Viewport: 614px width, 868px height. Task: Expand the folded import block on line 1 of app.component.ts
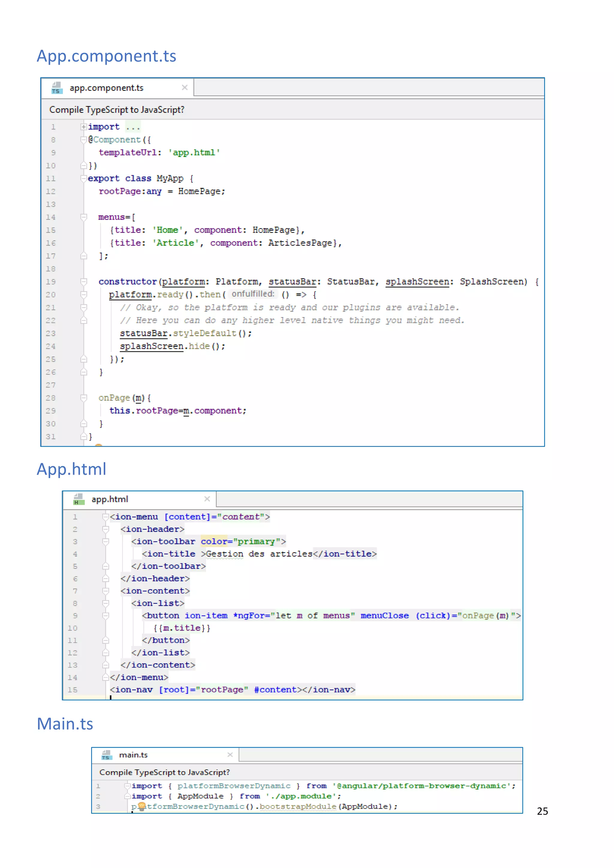(x=84, y=127)
